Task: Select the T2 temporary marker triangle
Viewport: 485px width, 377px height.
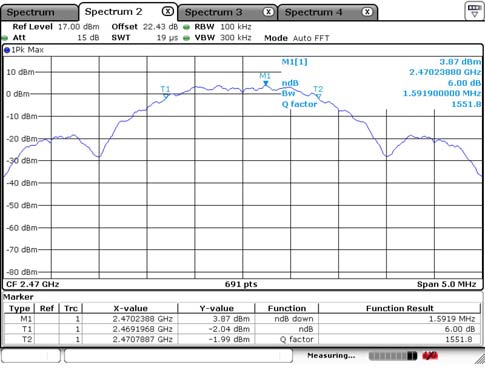Action: coord(318,97)
